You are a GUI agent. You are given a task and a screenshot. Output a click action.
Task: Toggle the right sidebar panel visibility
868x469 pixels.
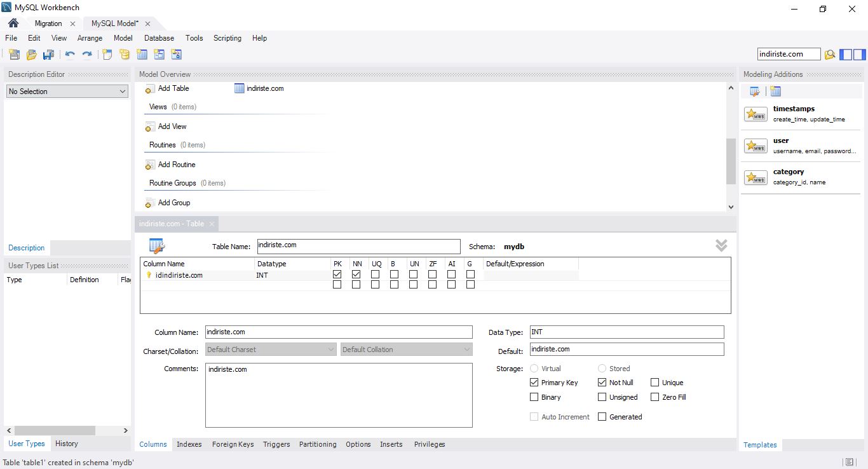pos(860,55)
